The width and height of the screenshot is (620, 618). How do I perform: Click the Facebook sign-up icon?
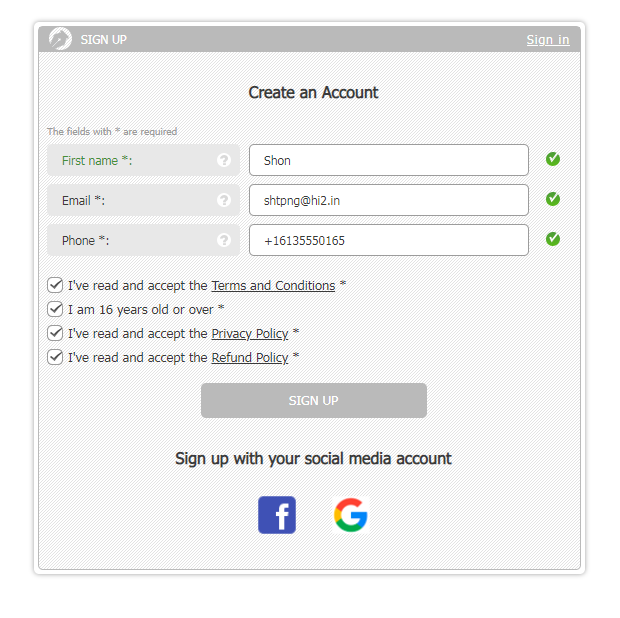point(277,515)
